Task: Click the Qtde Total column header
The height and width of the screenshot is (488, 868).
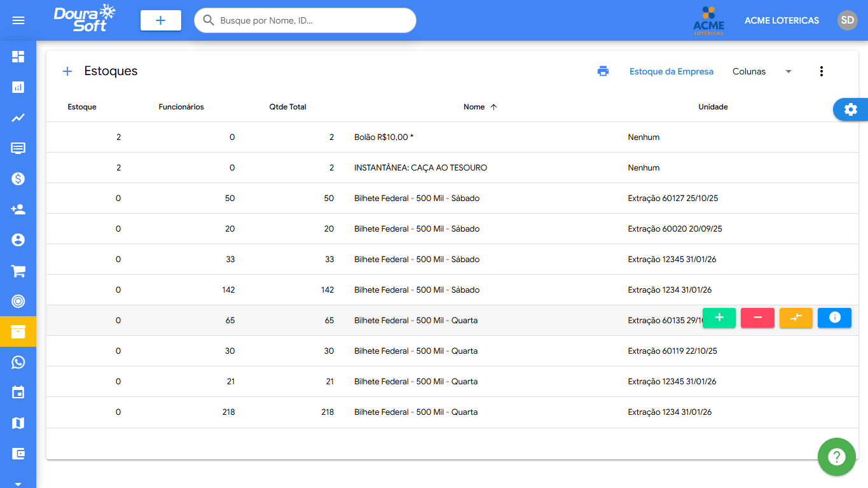Action: click(287, 107)
